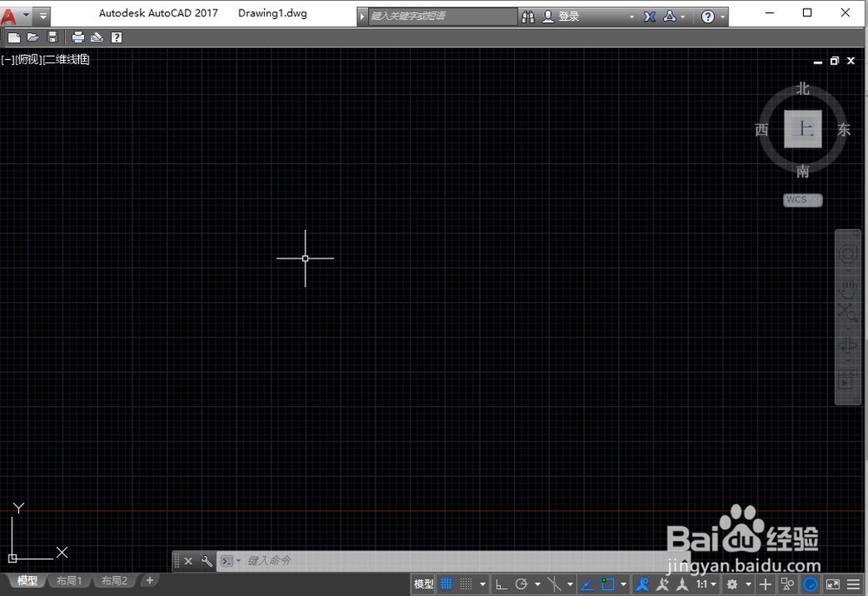Expand Quick Access Toolbar customize dropdown

click(43, 16)
